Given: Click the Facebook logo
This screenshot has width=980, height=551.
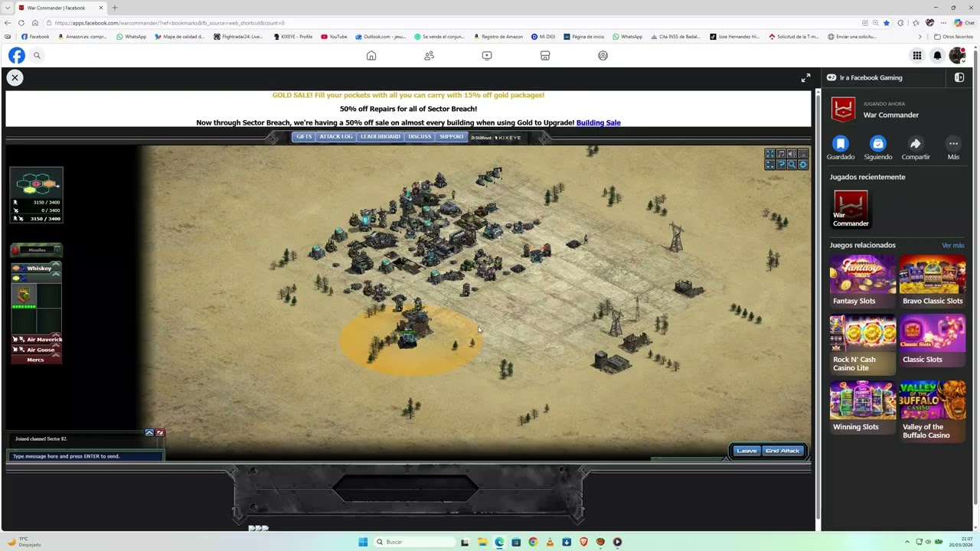Looking at the screenshot, I should [x=17, y=55].
